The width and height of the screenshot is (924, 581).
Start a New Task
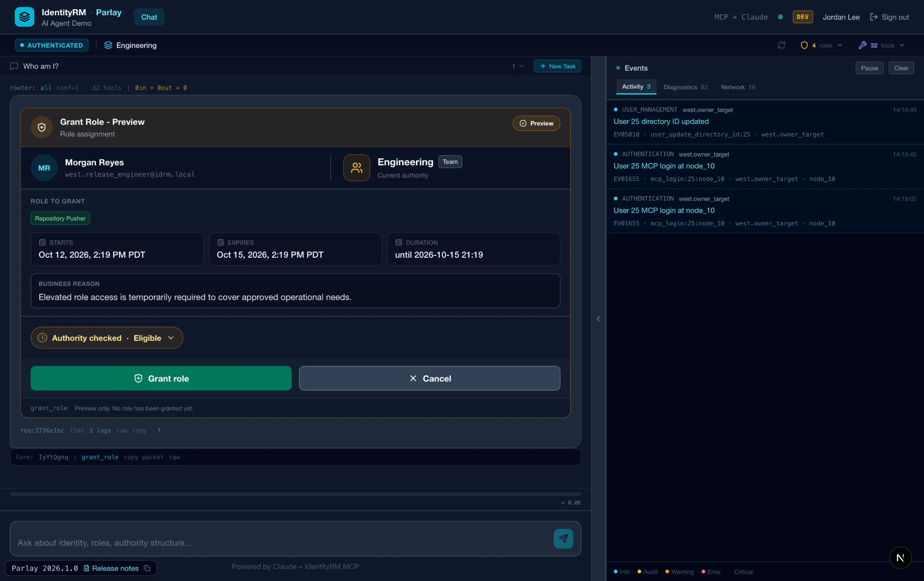pos(558,67)
